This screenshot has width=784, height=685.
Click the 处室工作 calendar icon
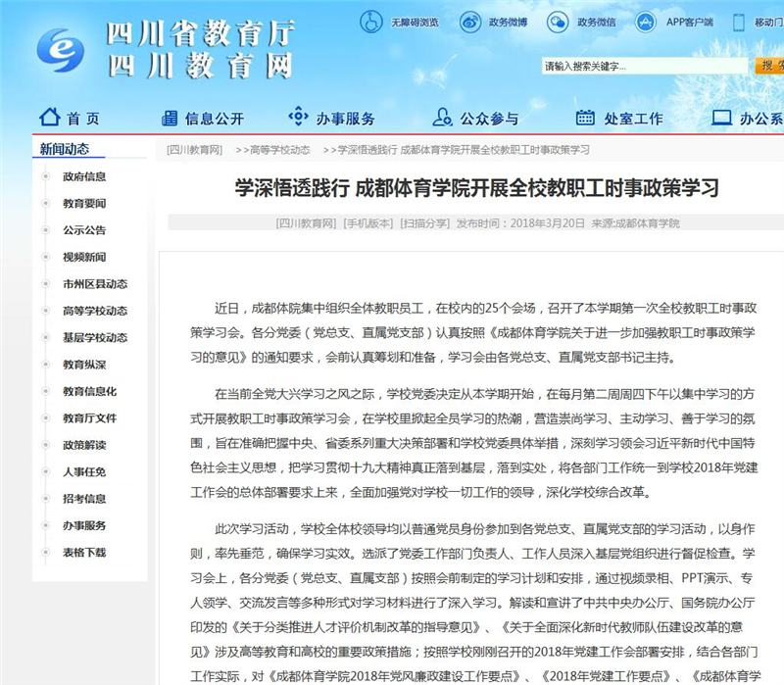tap(585, 118)
